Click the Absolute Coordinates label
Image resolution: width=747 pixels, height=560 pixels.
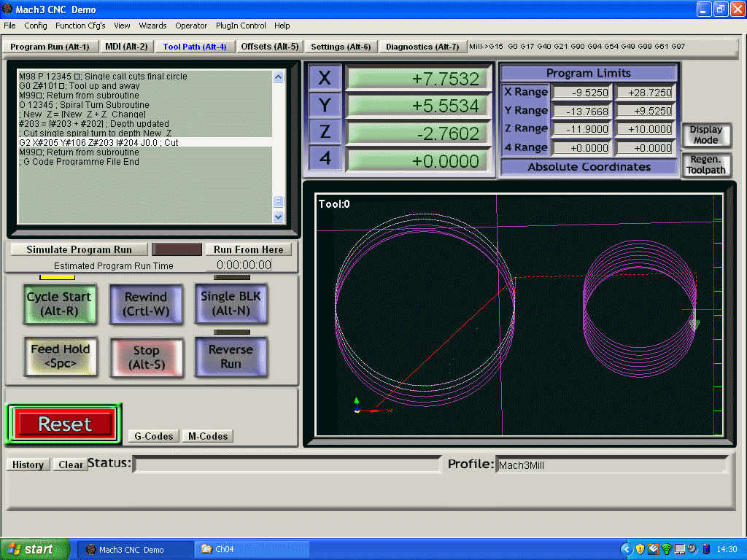(x=589, y=167)
